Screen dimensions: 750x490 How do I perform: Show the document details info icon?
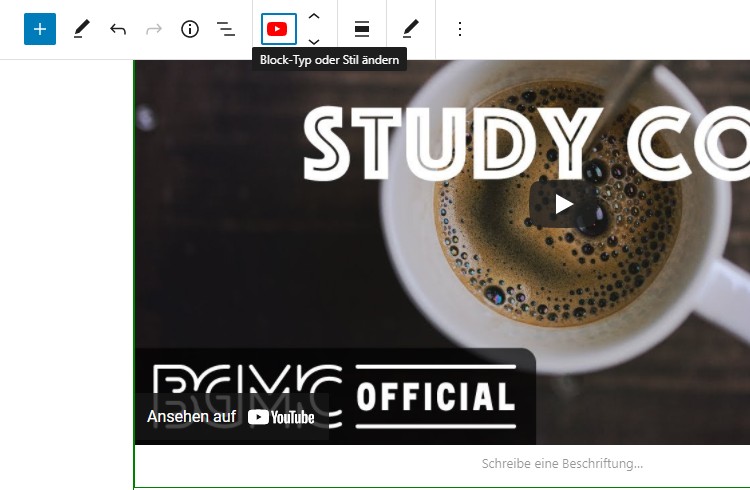pyautogui.click(x=190, y=29)
